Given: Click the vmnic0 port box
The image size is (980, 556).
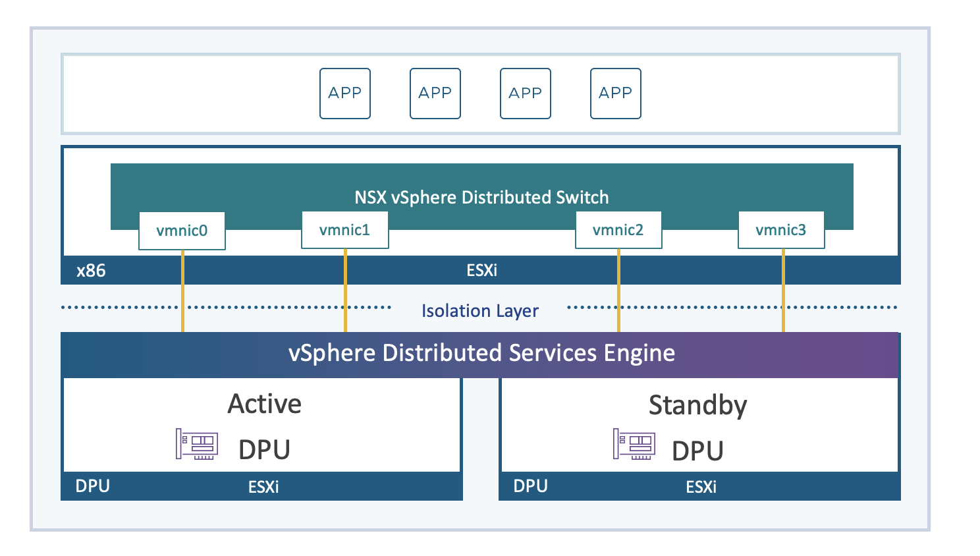Looking at the screenshot, I should pyautogui.click(x=182, y=231).
